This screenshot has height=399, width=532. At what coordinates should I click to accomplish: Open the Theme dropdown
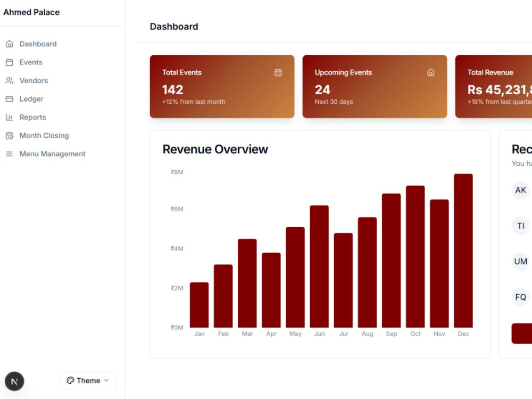(88, 380)
